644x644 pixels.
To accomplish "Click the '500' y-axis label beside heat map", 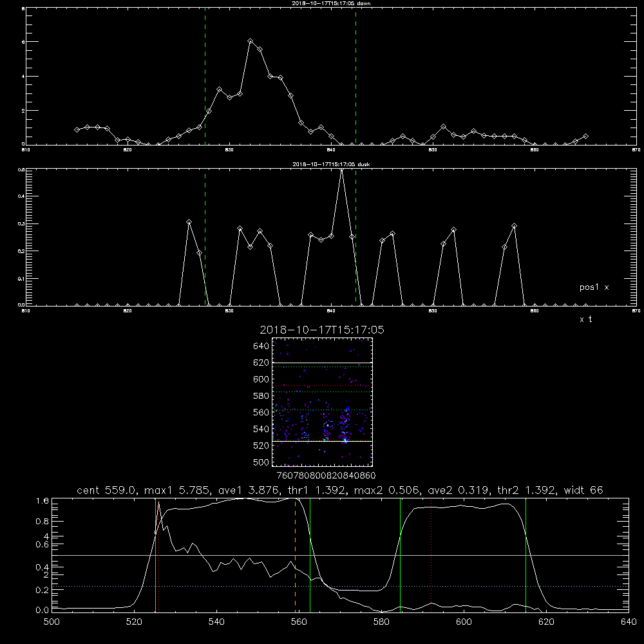I will [x=261, y=462].
